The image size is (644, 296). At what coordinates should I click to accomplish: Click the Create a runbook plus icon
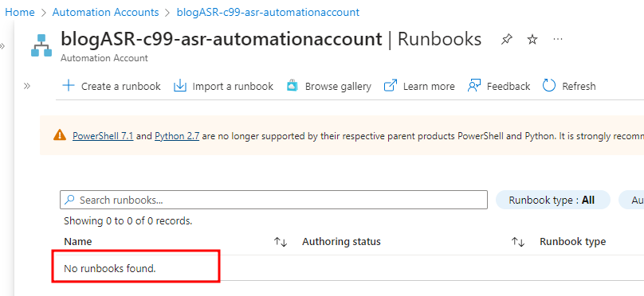coord(69,86)
